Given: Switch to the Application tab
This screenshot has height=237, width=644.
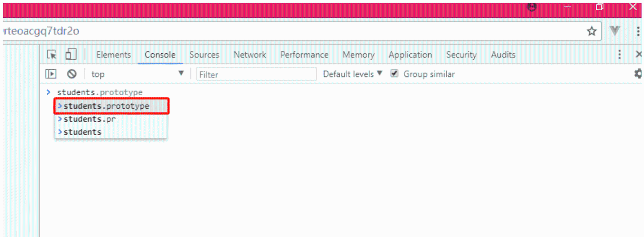Looking at the screenshot, I should point(410,55).
